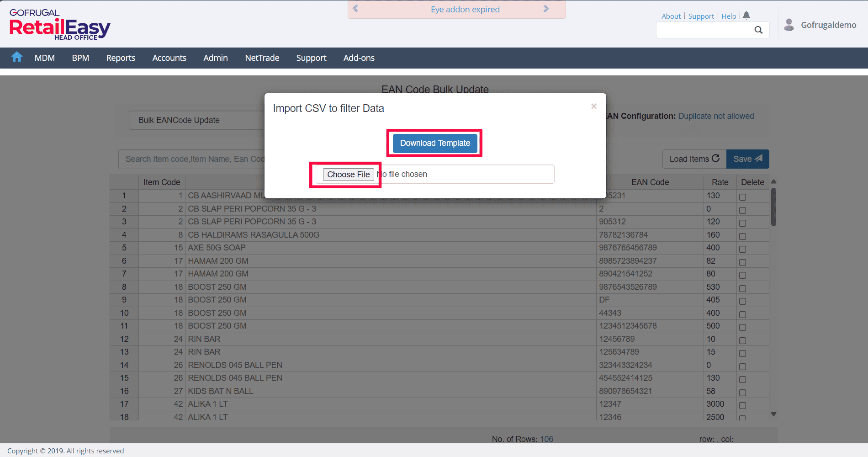
Task: Tick Delete checkbox for BOOST EAN DF row
Action: pos(743,301)
